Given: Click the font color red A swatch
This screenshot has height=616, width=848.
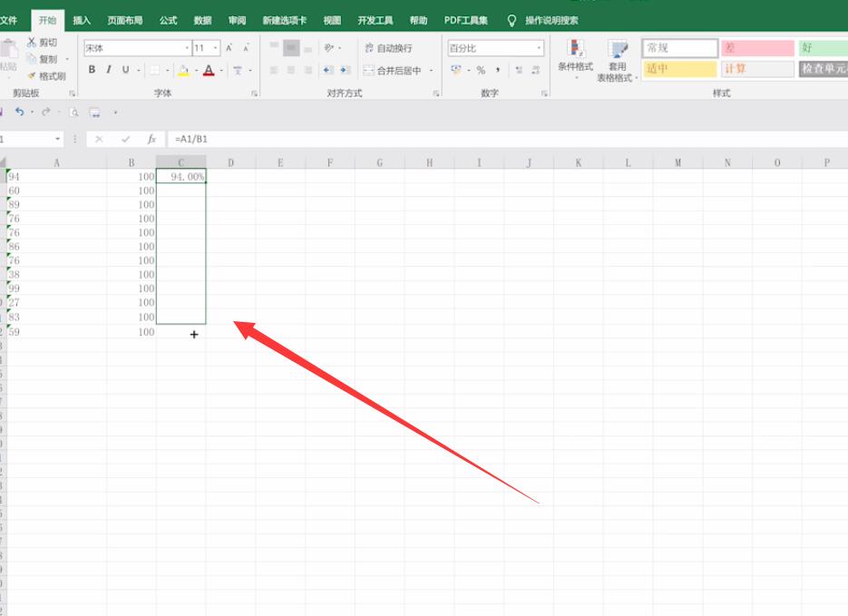Looking at the screenshot, I should pyautogui.click(x=209, y=70).
